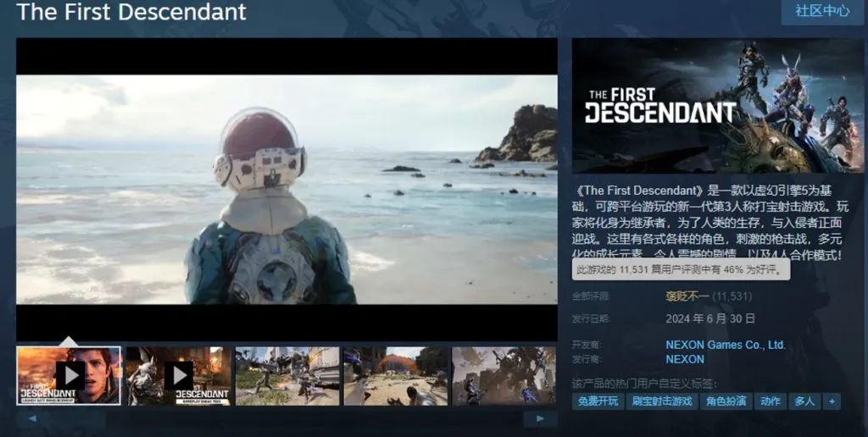
Task: Select the 刷宝射击游戏 tag
Action: [662, 401]
